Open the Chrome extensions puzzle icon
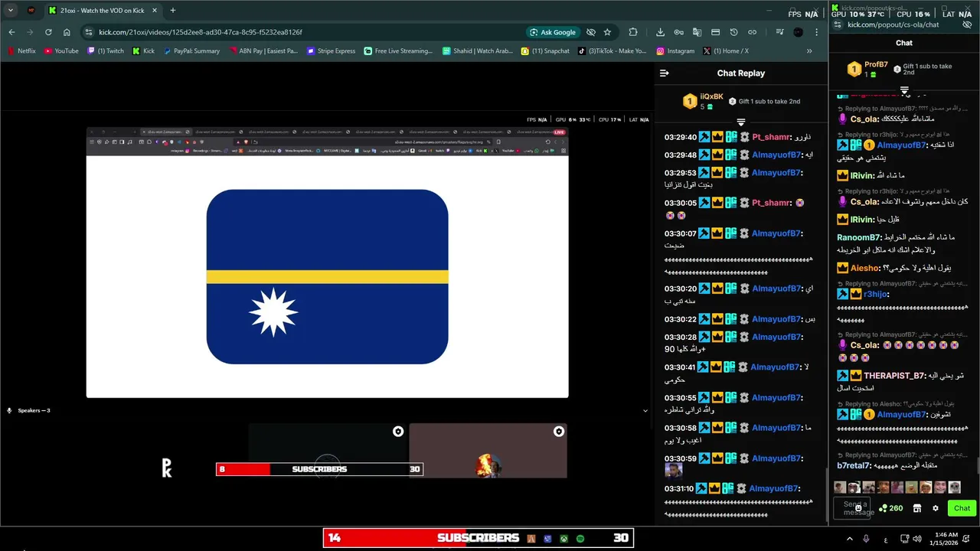980x551 pixels. (633, 32)
